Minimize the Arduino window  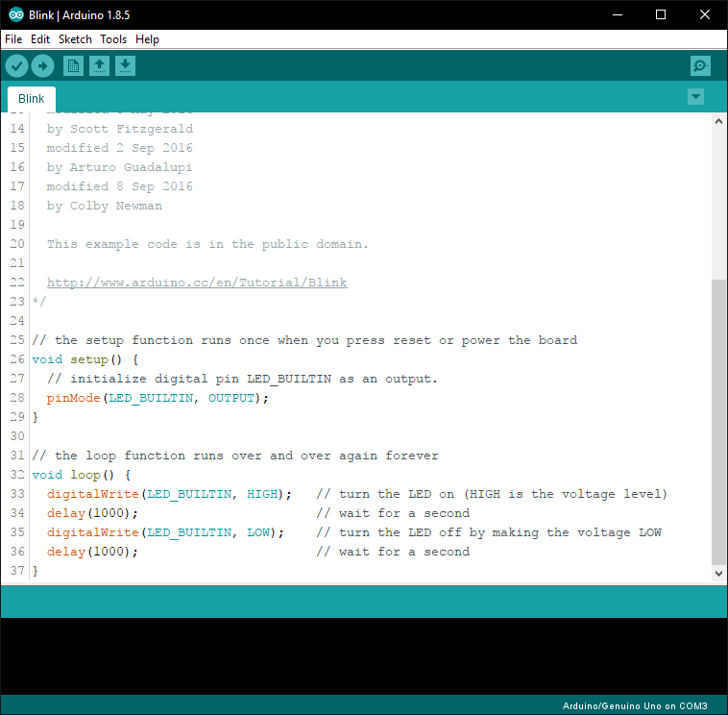618,14
